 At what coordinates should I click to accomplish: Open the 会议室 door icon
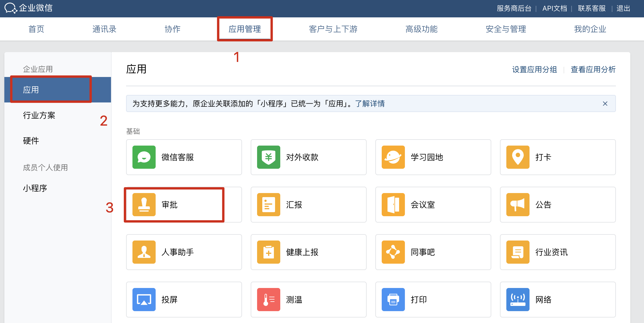393,205
